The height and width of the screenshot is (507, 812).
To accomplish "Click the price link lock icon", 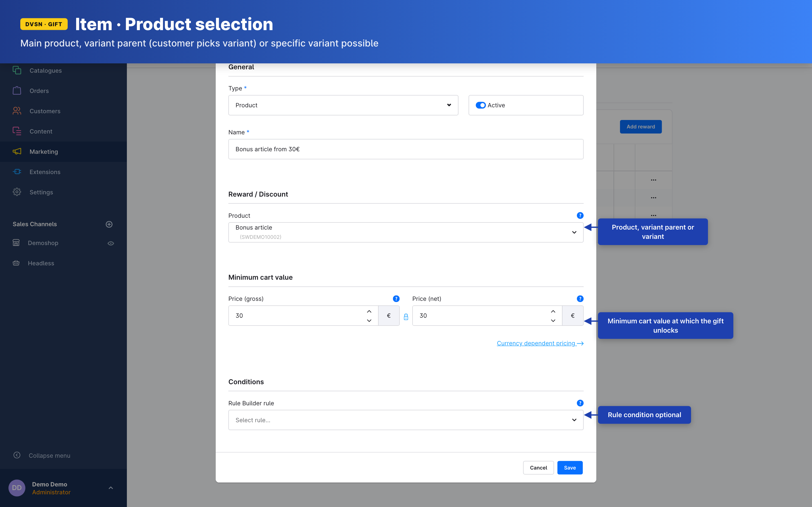I will (x=406, y=317).
